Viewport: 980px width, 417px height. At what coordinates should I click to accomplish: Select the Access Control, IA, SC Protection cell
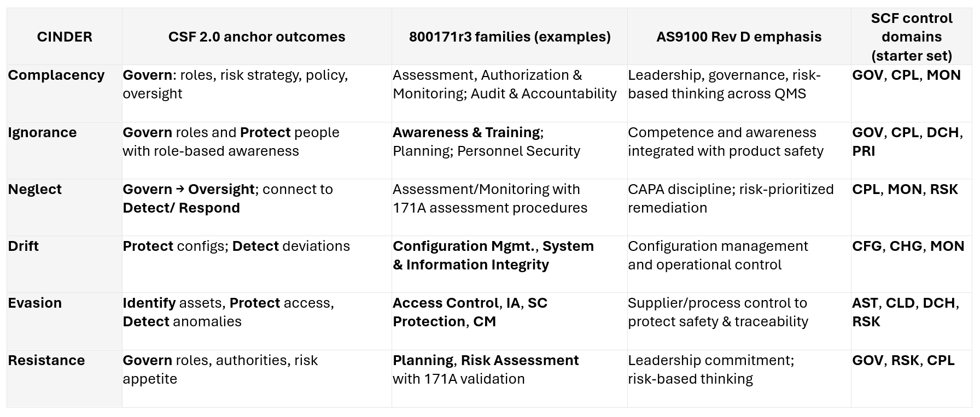[470, 312]
